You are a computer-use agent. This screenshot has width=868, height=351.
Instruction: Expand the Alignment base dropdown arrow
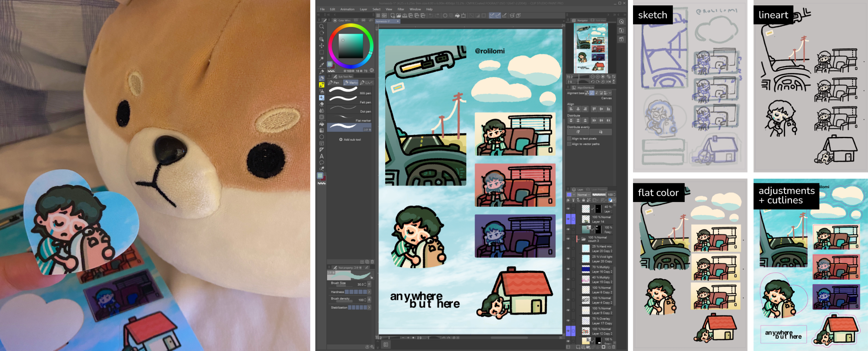pos(610,93)
